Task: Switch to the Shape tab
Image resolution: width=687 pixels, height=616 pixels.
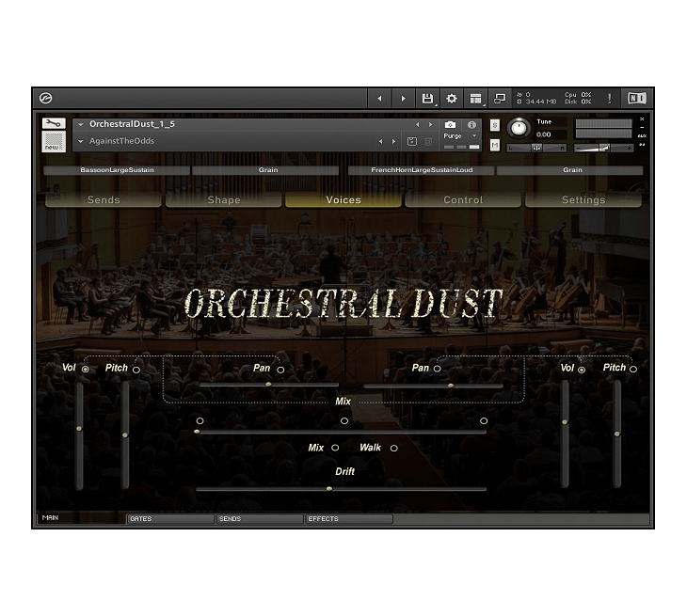Action: (223, 199)
